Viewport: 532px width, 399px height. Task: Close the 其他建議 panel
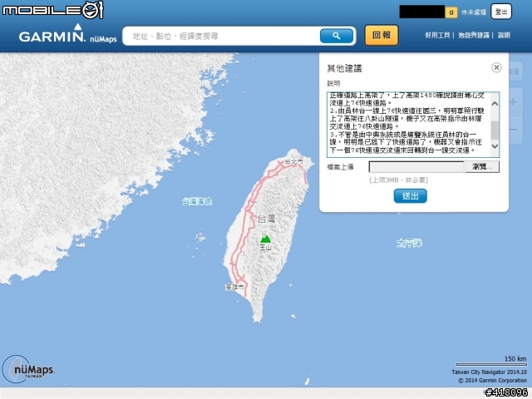pos(496,67)
